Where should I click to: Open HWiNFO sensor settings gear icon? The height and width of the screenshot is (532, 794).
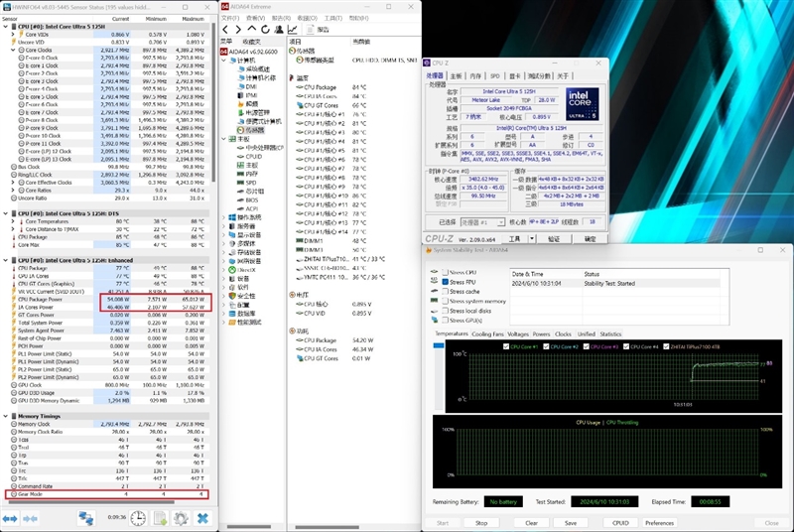[x=181, y=518]
